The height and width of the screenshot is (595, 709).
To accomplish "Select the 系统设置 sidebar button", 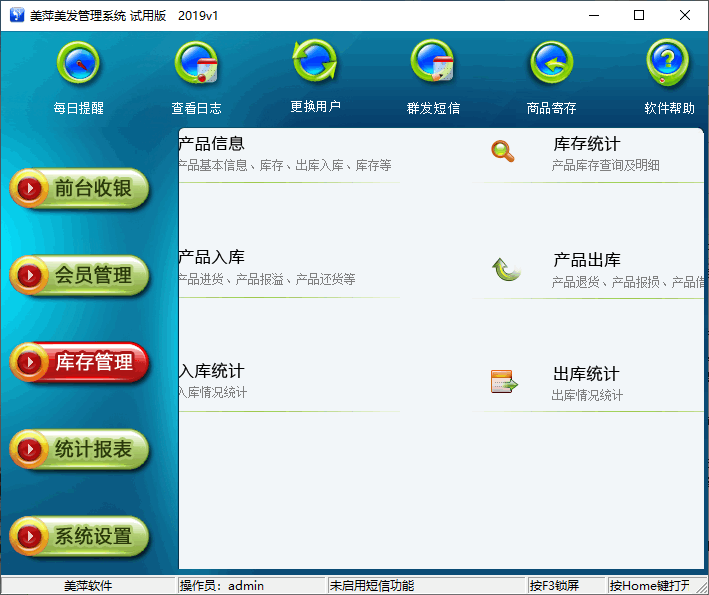I will point(80,536).
